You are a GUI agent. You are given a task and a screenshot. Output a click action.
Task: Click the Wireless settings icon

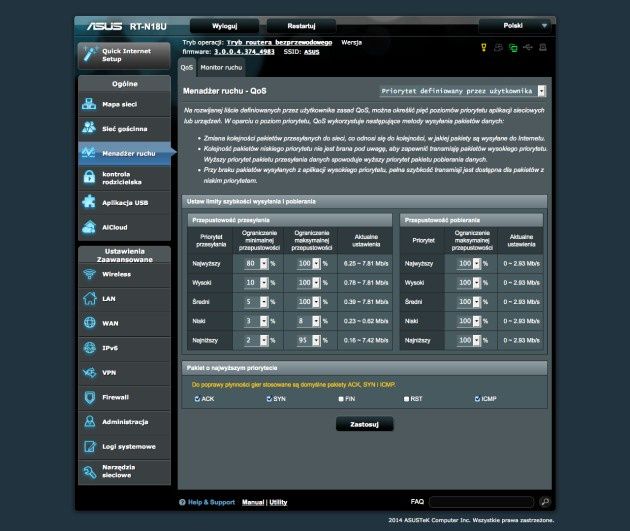[x=89, y=274]
